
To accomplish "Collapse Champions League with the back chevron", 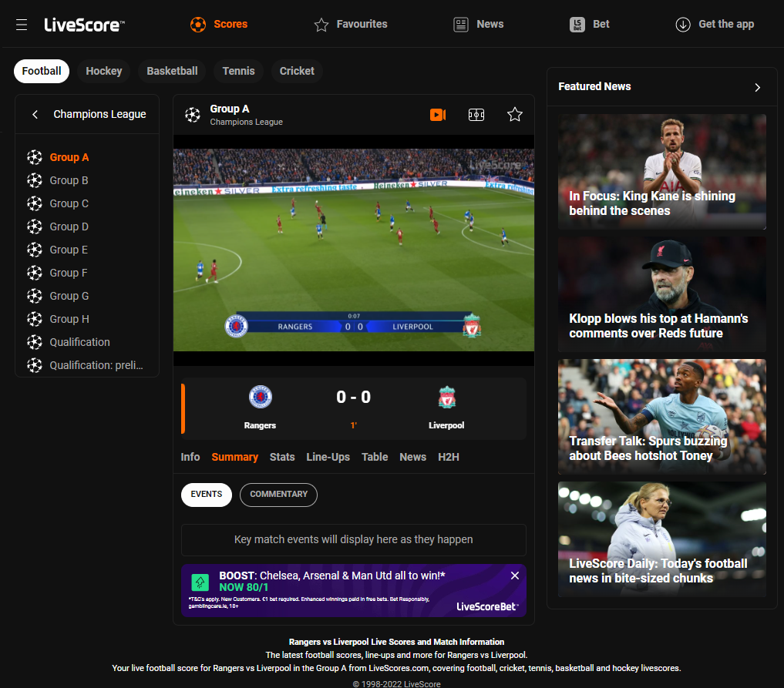I will 35,113.
